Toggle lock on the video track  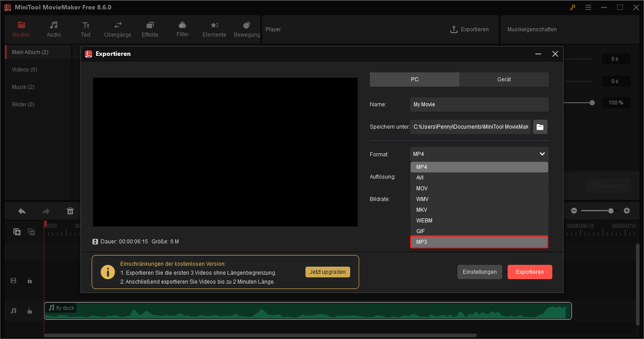click(30, 281)
